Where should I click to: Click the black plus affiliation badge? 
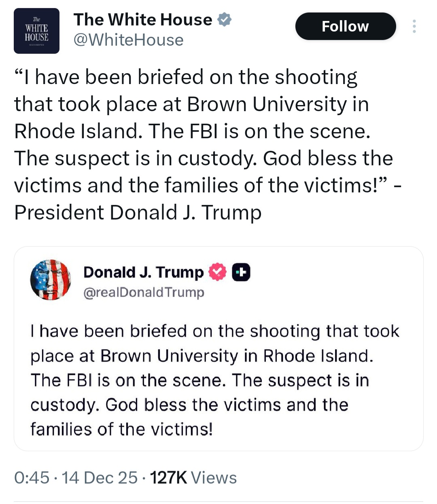[241, 272]
